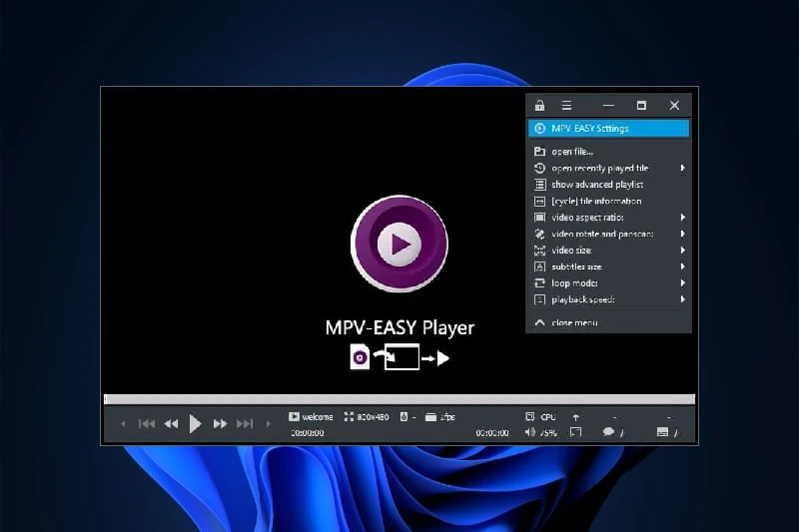799x532 pixels.
Task: Click the video icon beside 'welcome'
Action: (294, 417)
